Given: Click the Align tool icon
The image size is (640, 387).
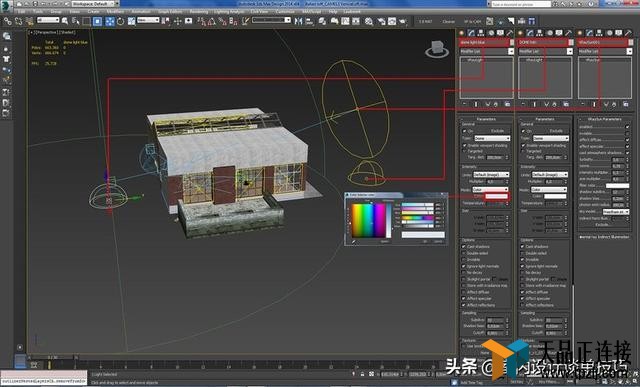Looking at the screenshot, I should point(309,21).
